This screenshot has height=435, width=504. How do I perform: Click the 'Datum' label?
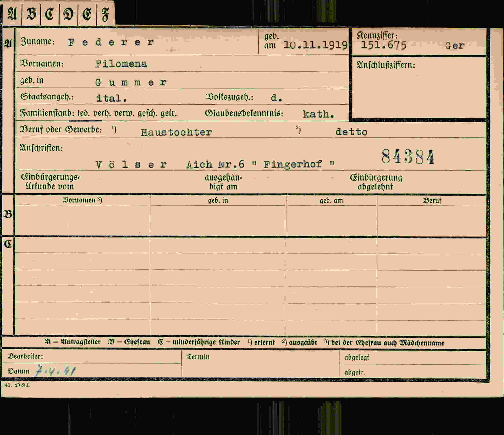(18, 371)
